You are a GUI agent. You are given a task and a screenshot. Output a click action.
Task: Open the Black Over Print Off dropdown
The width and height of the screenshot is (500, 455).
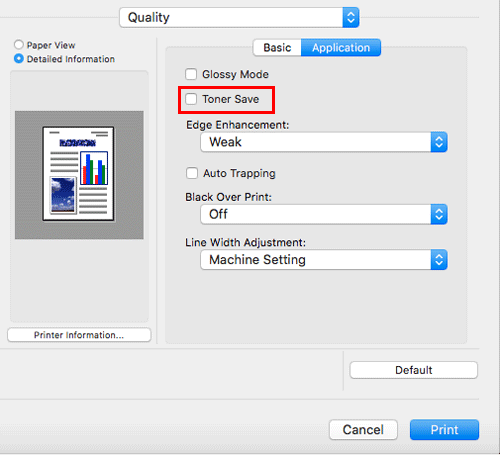324,214
